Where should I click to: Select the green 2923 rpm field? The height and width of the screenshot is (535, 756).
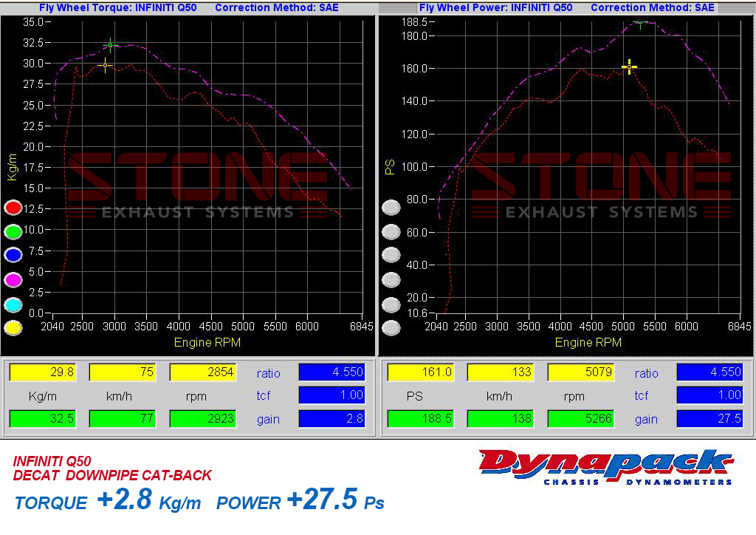[203, 418]
